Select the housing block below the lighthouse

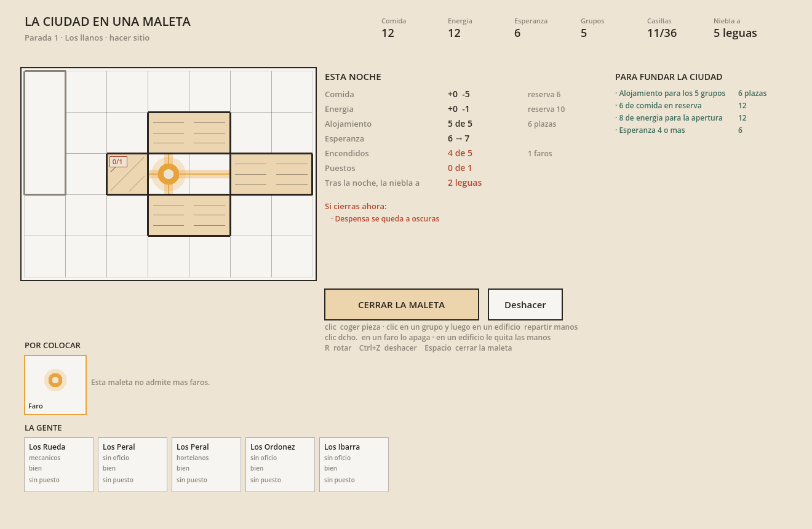(189, 215)
